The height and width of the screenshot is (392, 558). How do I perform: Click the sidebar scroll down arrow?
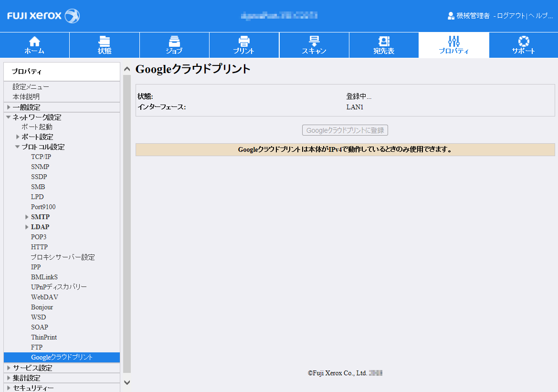click(126, 382)
